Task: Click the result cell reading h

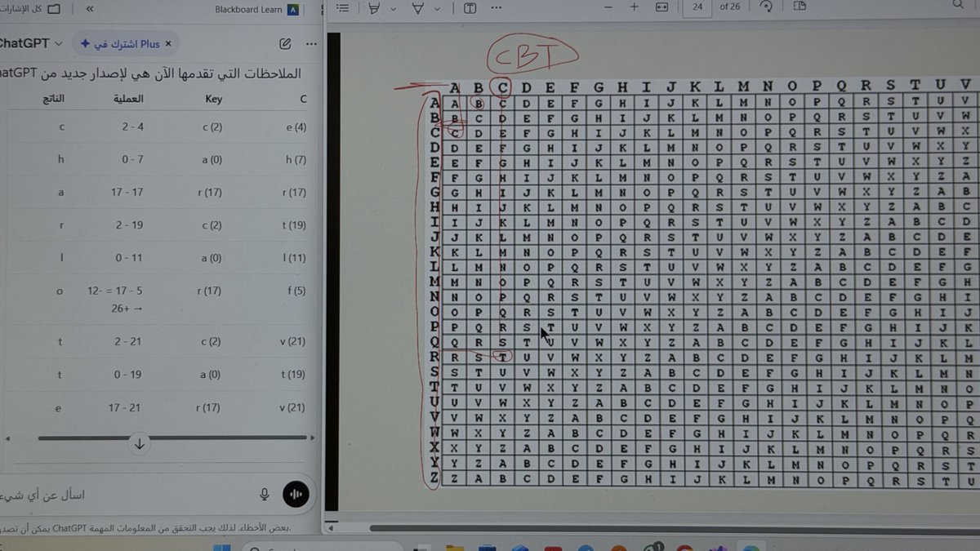Action: (61, 159)
